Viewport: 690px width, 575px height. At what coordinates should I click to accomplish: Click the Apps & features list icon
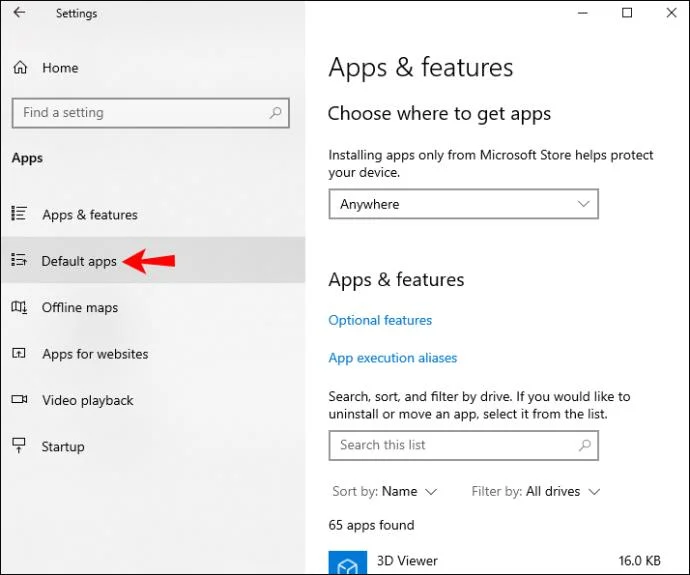point(19,213)
